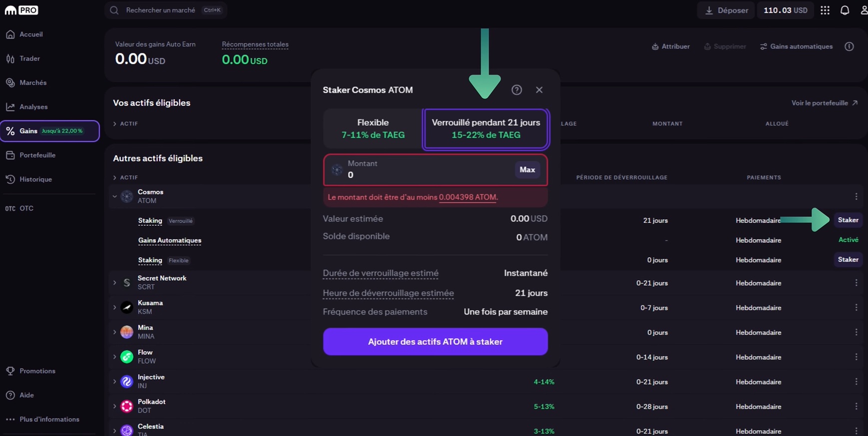Click the Supprimer button

(x=725, y=46)
